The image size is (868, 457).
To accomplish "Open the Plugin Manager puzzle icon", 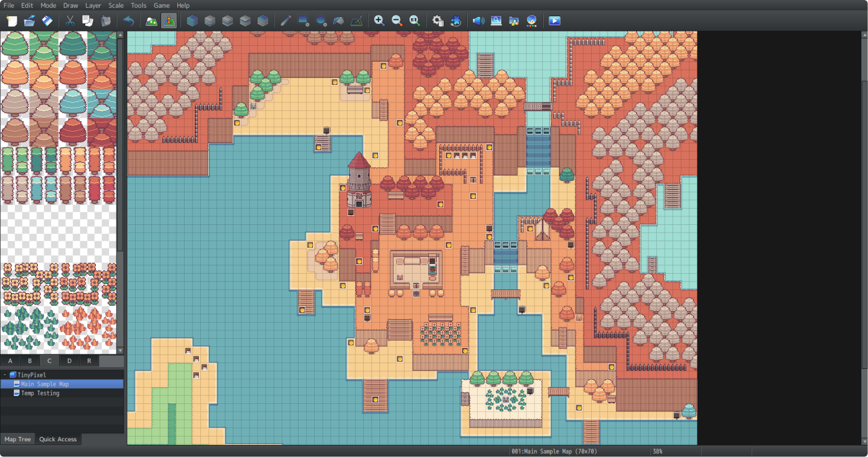I will (455, 21).
